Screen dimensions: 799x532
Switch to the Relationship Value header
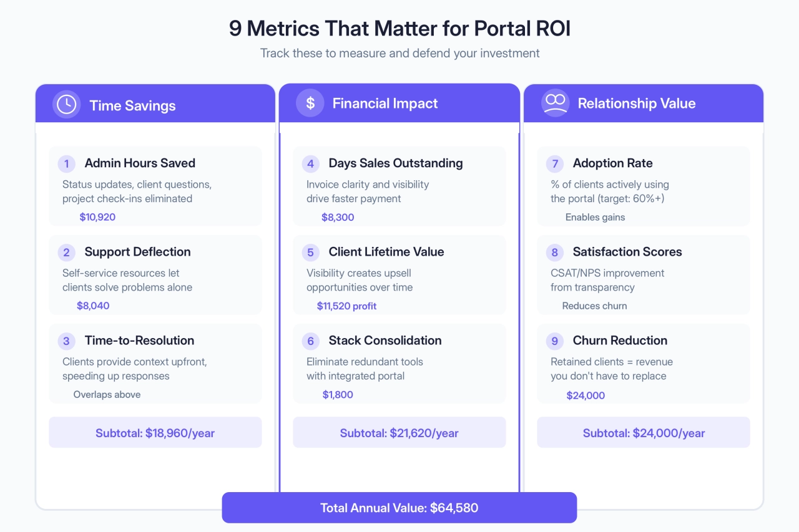[644, 104]
